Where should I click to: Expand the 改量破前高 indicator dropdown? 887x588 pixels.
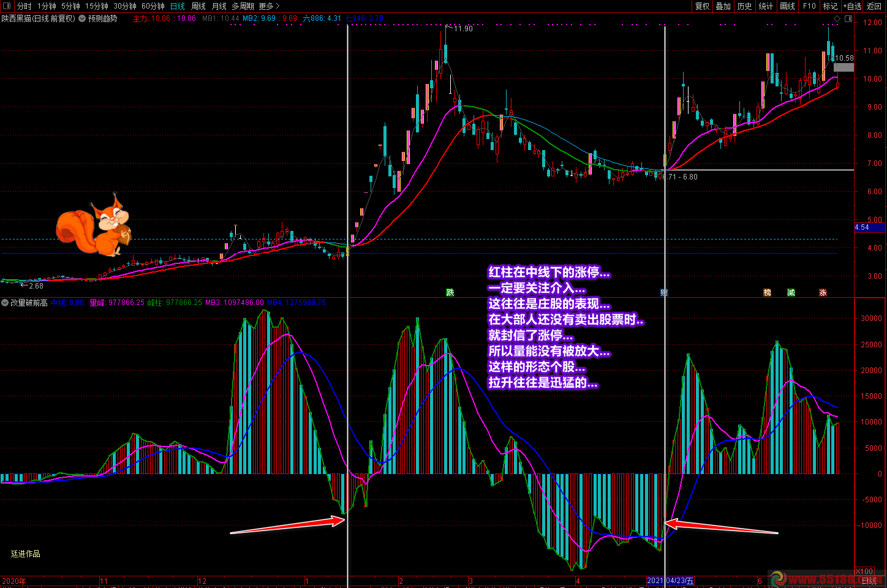(5, 303)
